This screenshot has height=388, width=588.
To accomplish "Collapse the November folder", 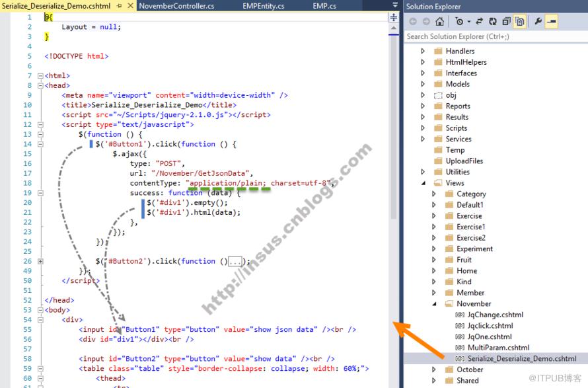I will [434, 304].
